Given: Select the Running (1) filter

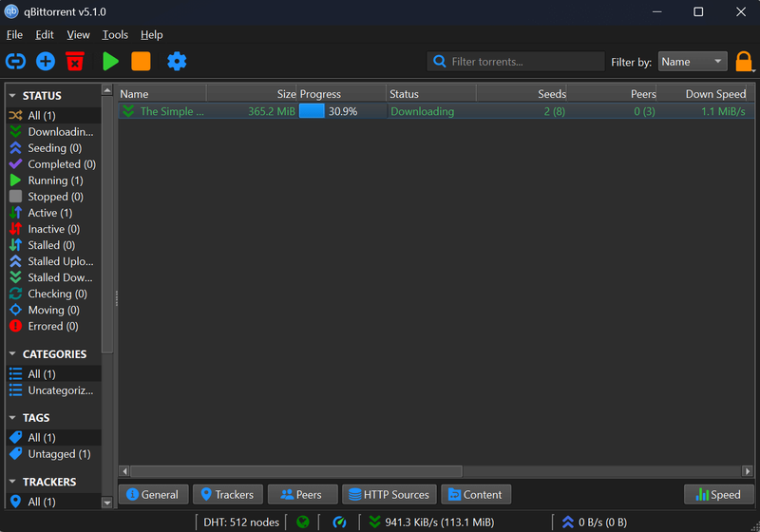Looking at the screenshot, I should pos(53,180).
